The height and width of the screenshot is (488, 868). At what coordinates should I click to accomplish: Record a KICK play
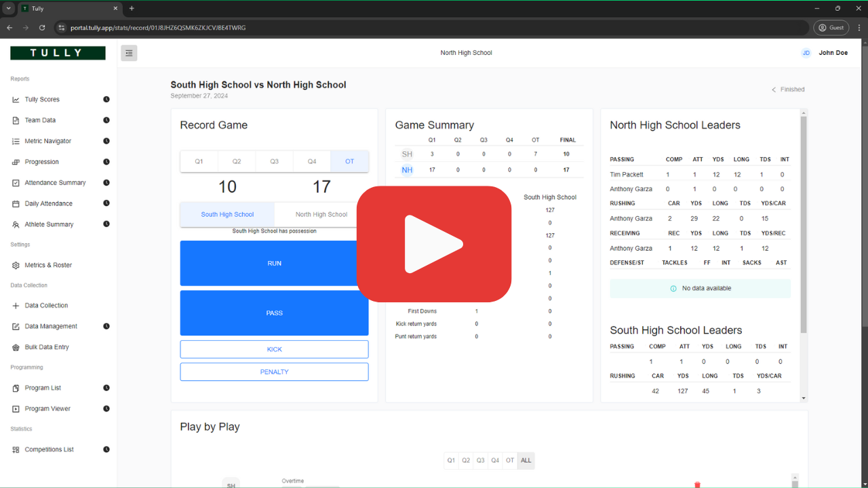pos(274,349)
